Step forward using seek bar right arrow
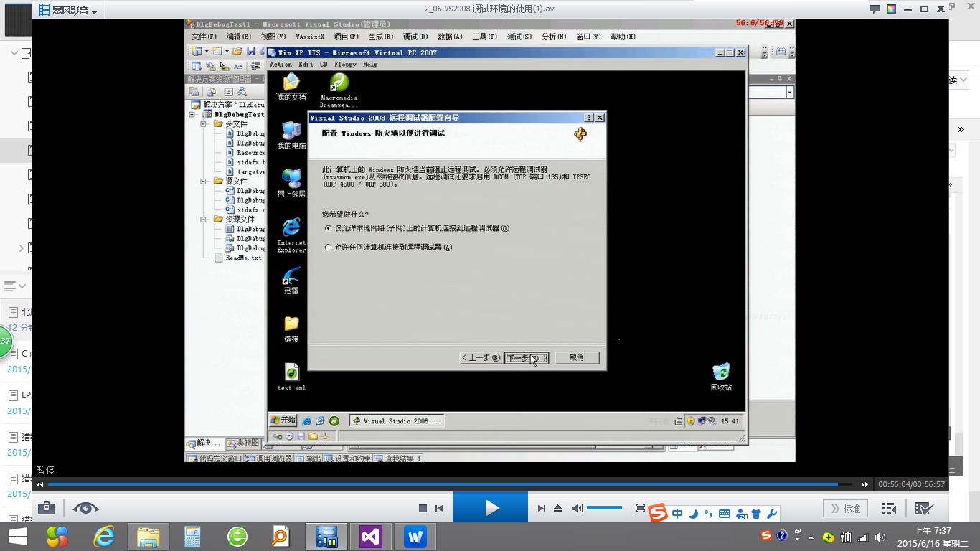Image resolution: width=980 pixels, height=551 pixels. coord(864,484)
